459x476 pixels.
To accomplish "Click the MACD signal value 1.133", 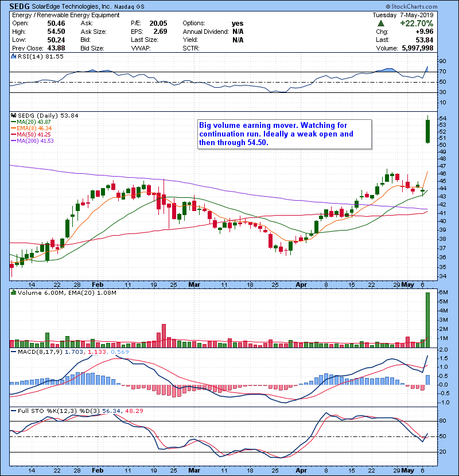I will (96, 352).
